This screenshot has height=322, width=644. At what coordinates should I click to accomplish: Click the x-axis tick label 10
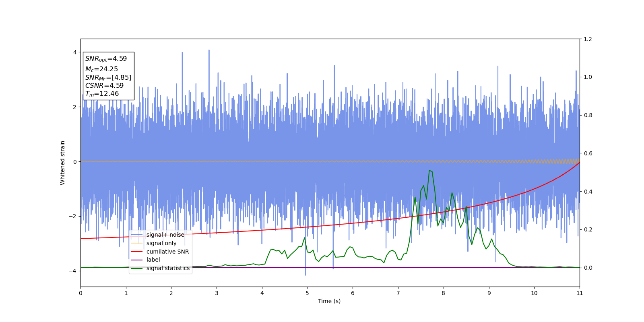point(534,293)
